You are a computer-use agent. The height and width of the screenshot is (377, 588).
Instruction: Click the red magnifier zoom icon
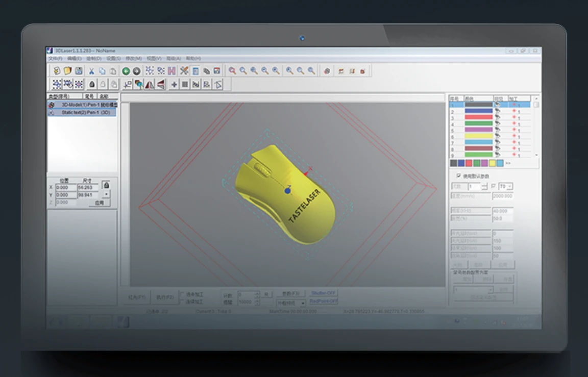pyautogui.click(x=233, y=70)
